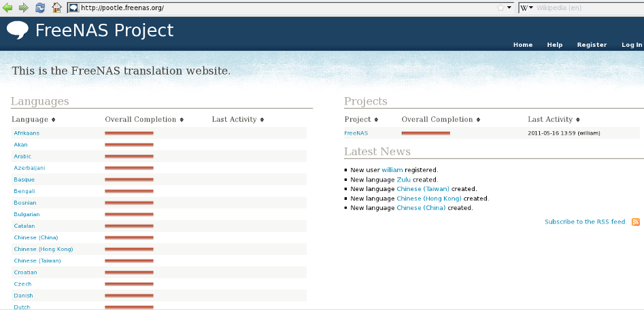
Task: Open the Bulgarian language
Action: tap(27, 214)
